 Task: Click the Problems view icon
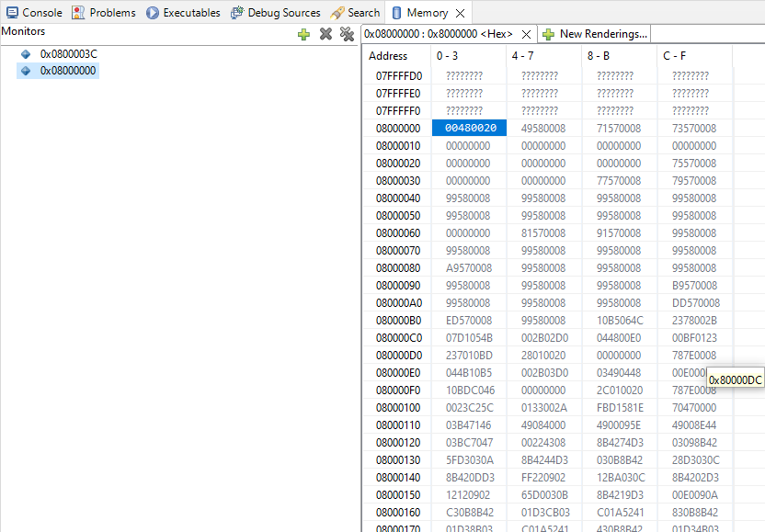point(78,12)
